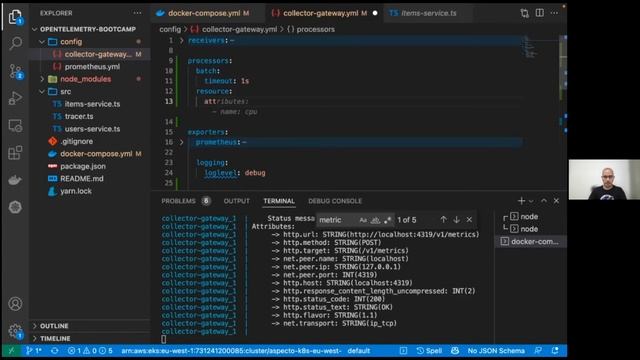
Task: Open package.json in explorer
Action: (x=83, y=166)
